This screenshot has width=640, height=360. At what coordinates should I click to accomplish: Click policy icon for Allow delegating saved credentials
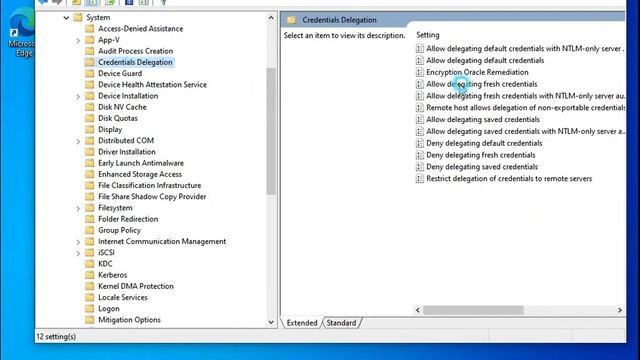pos(420,120)
